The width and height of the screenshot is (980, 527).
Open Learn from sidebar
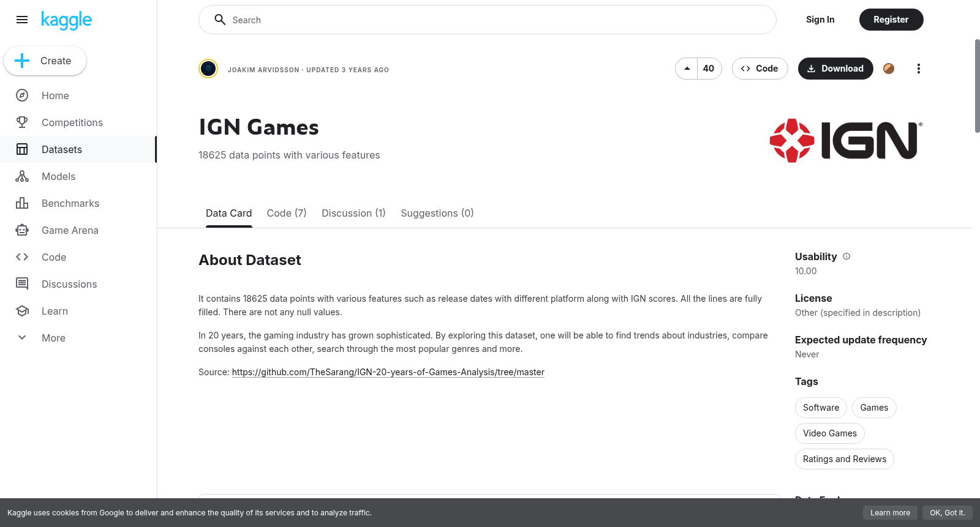pos(78,311)
